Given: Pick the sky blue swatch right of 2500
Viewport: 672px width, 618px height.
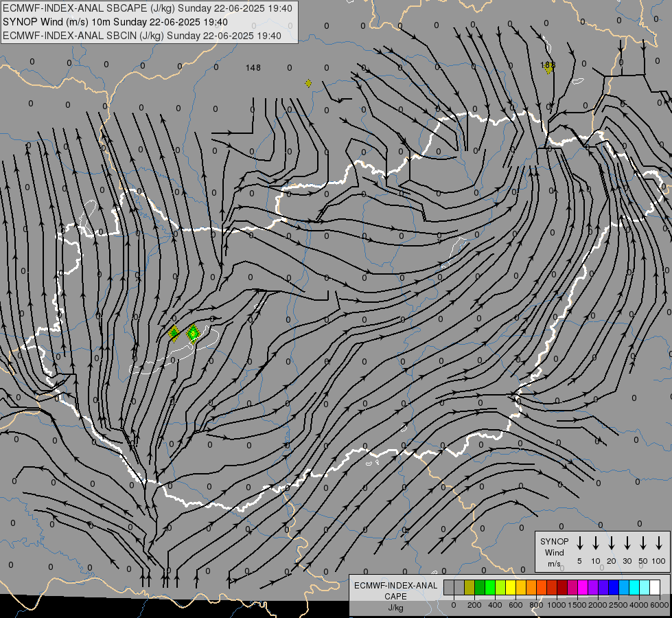Looking at the screenshot, I should click(625, 587).
